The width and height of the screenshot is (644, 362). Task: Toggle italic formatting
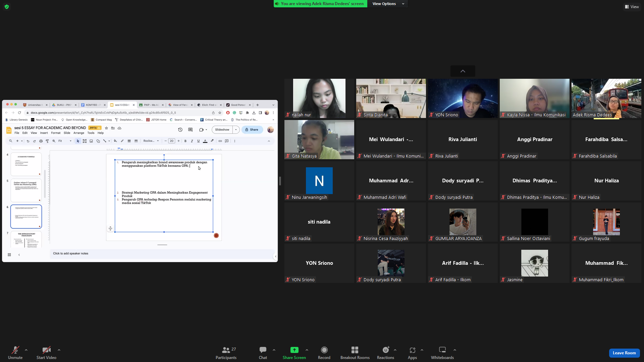point(192,141)
